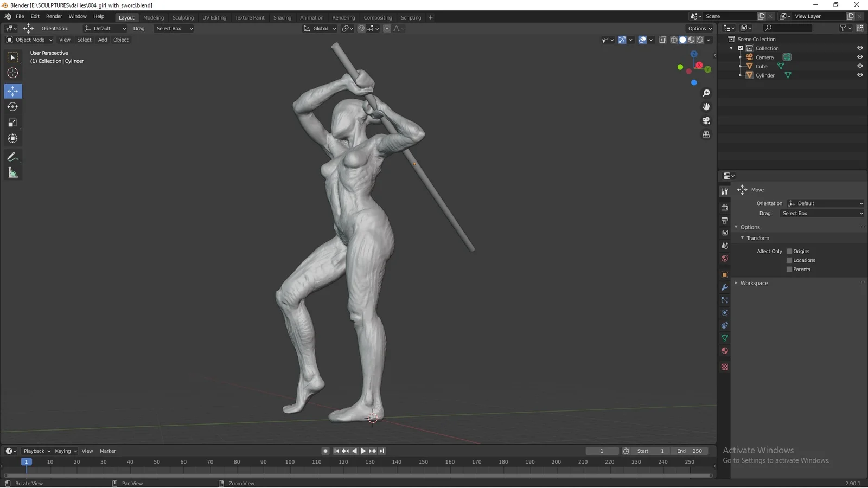Activate the Measure tool

pyautogui.click(x=12, y=172)
